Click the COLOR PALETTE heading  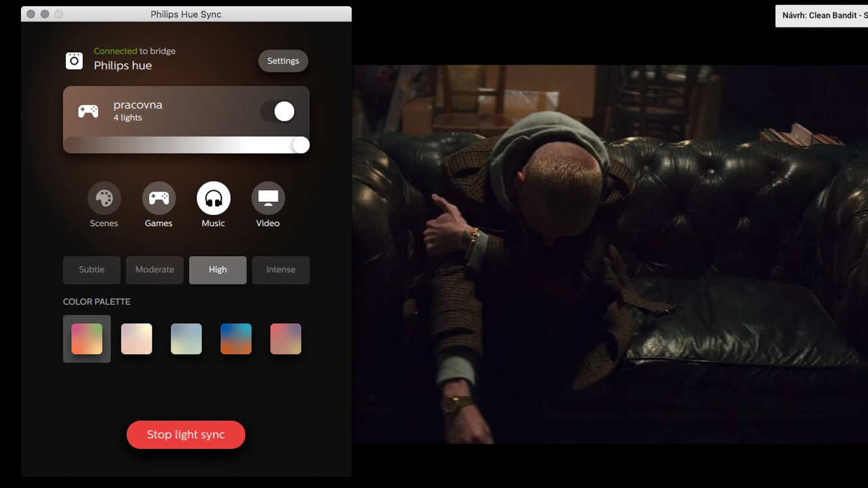click(x=97, y=301)
